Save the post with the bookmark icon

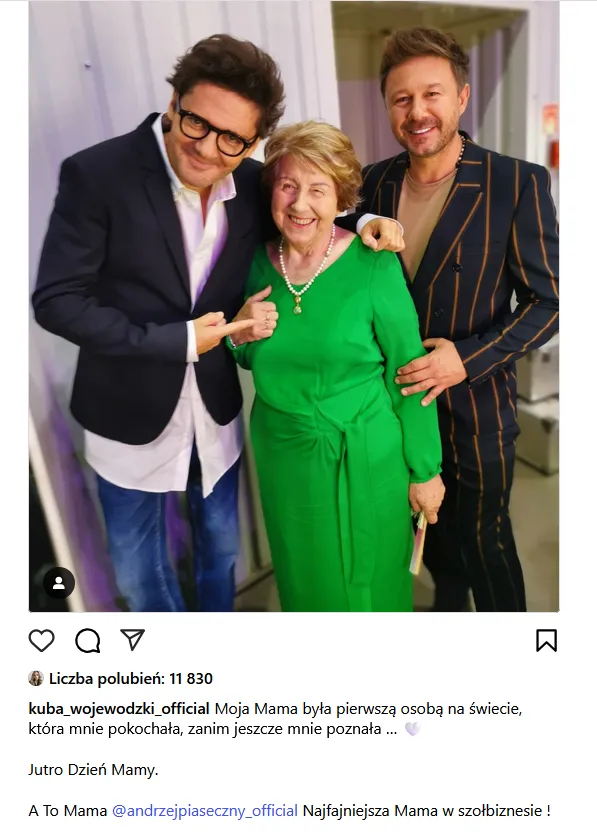[x=546, y=640]
